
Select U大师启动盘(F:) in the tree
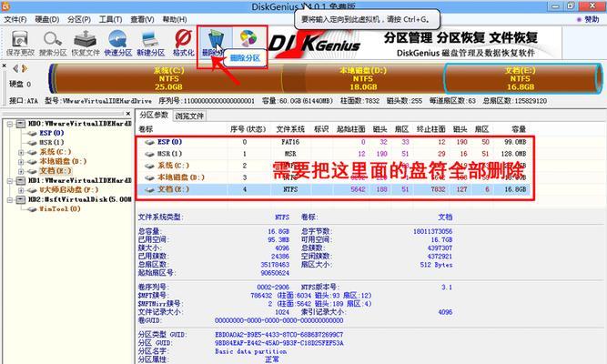(68, 190)
